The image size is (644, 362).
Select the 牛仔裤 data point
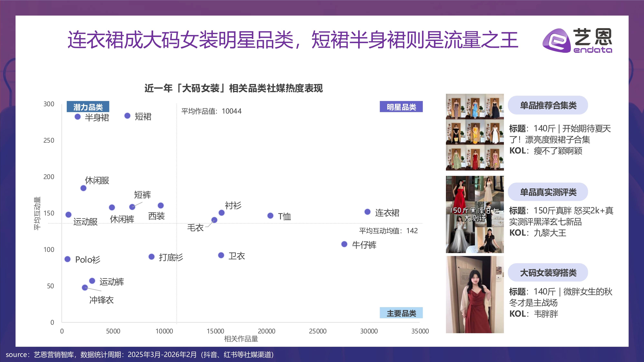pos(344,244)
